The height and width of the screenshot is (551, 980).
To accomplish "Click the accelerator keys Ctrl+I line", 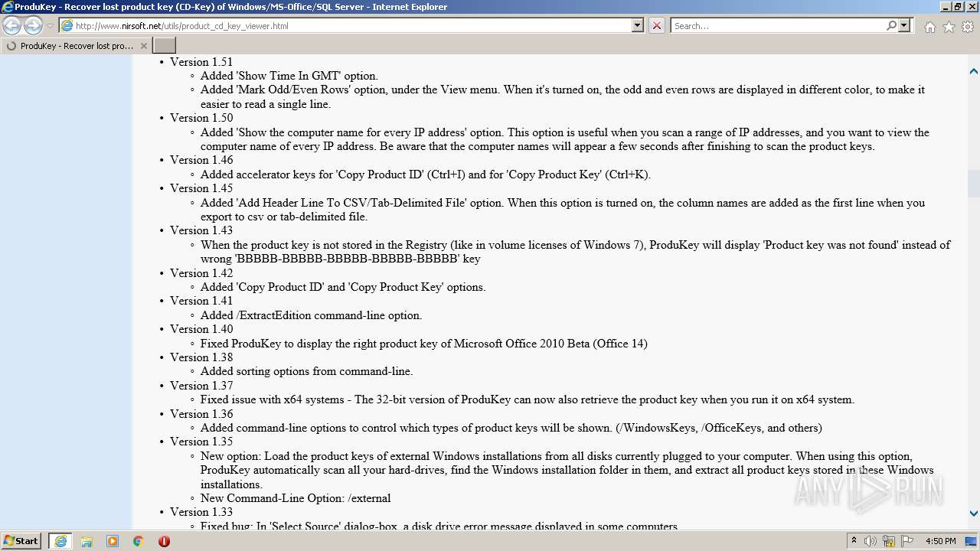I will click(x=426, y=174).
